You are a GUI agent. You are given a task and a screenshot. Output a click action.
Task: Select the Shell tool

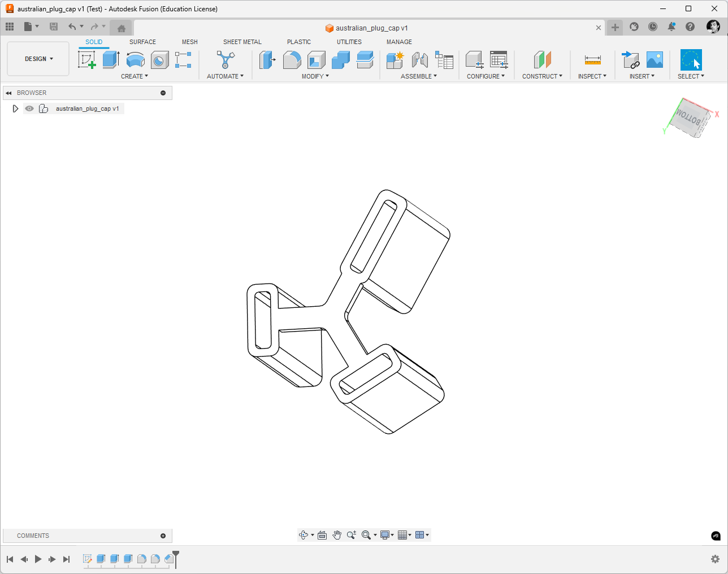[317, 59]
